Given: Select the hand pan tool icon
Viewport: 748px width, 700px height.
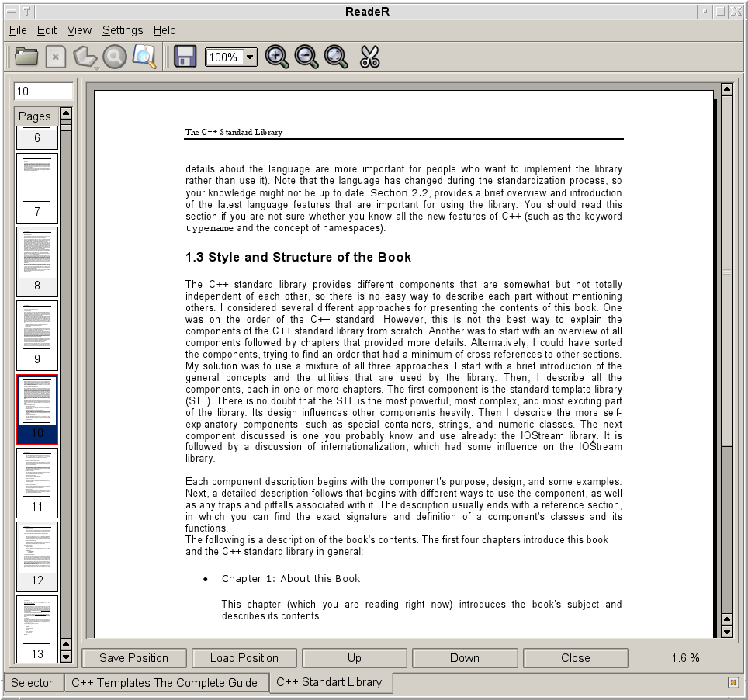Looking at the screenshot, I should point(85,57).
